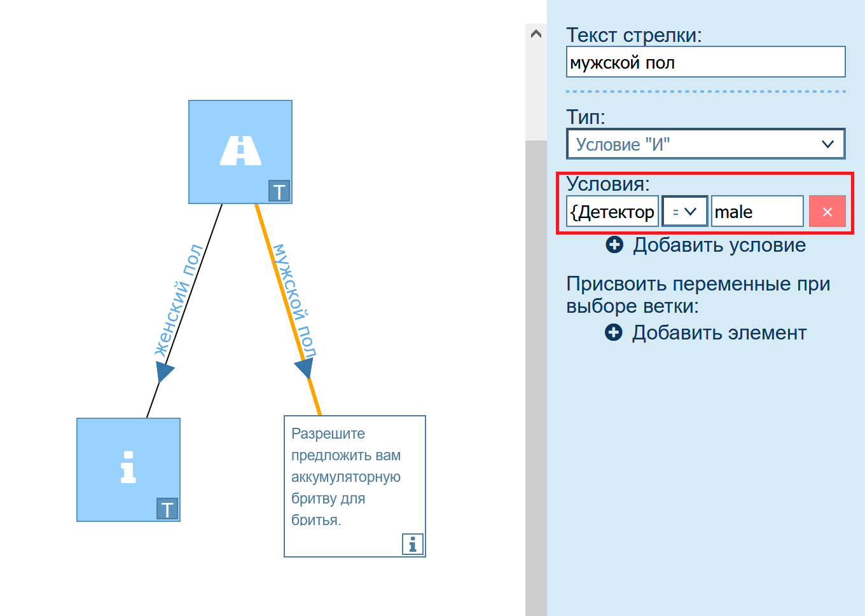This screenshot has width=865, height=616.
Task: Click the Текст стрелки input field
Action: pos(705,62)
